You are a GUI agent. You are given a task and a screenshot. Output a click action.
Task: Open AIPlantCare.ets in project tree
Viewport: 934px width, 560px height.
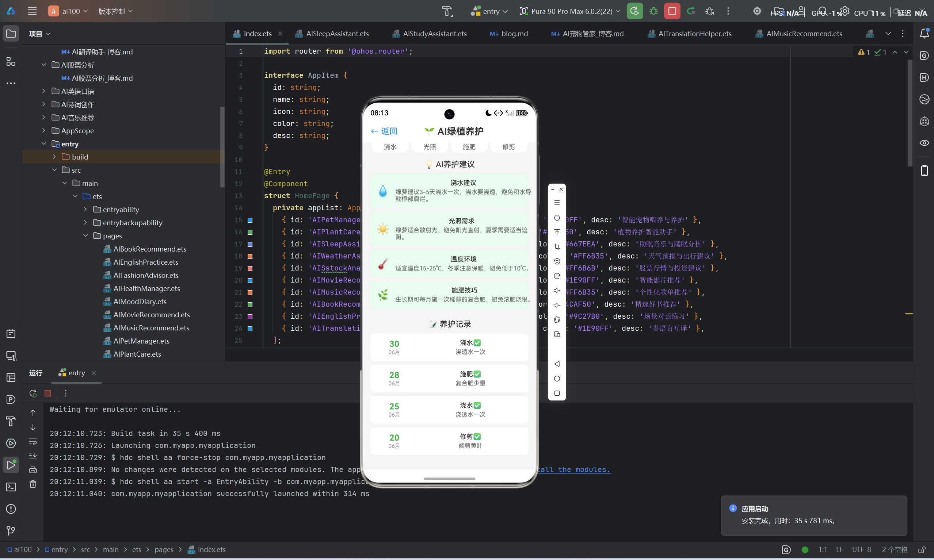[x=137, y=354]
